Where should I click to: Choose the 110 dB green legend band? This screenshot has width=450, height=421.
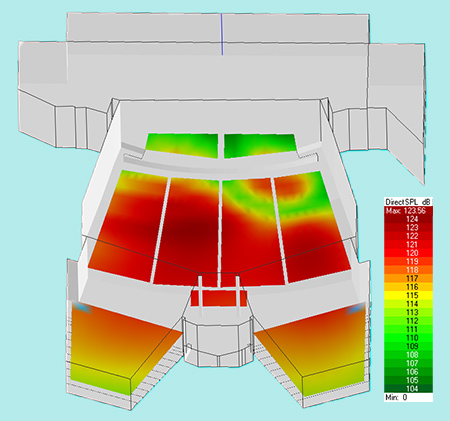(408, 338)
